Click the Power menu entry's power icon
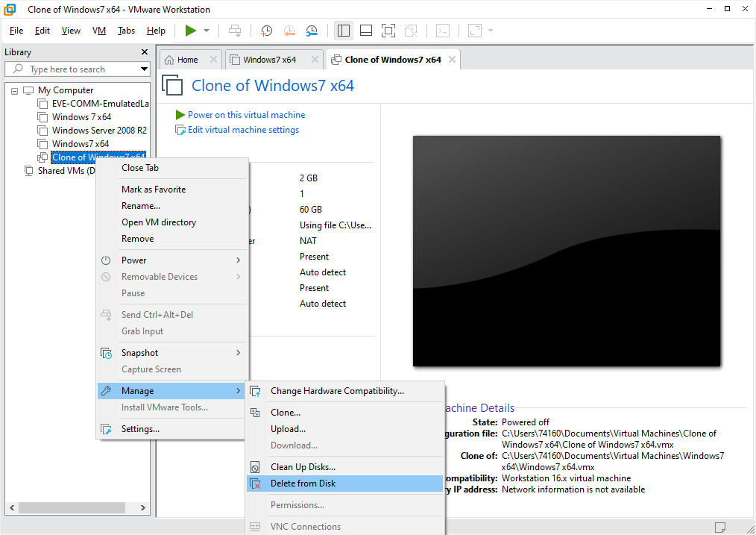 pos(106,260)
